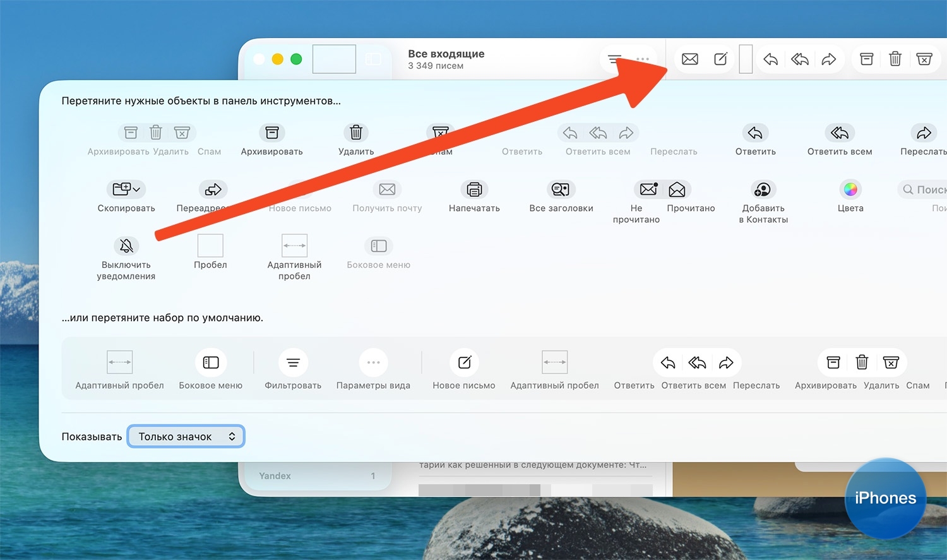The image size is (947, 560).
Task: Click the Цвета color wheel
Action: (850, 189)
